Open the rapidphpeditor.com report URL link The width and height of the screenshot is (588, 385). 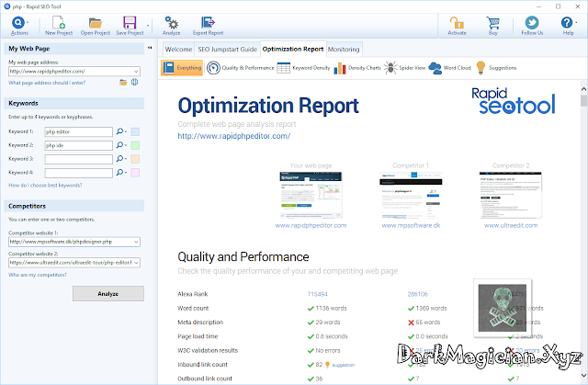pos(234,136)
